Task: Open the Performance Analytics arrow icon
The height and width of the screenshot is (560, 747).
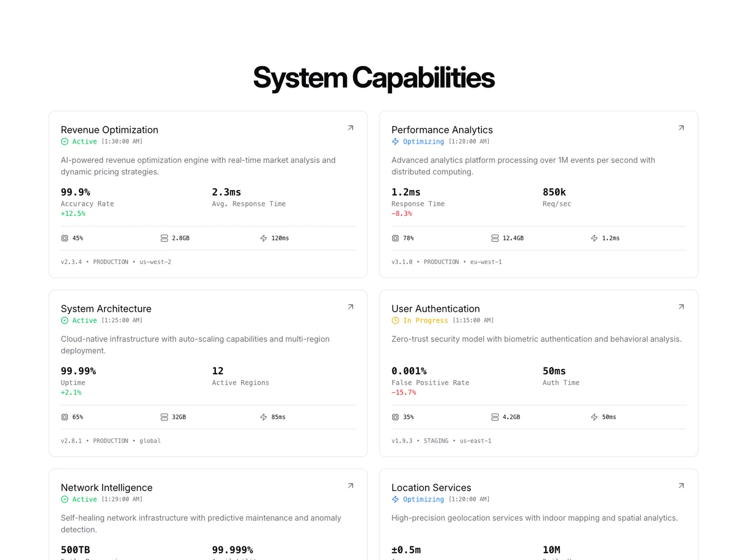Action: pos(681,128)
